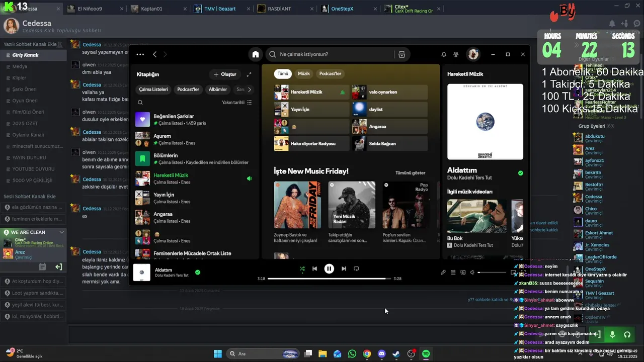Open Discord from the taskbar
This screenshot has height=362, width=644.
[381, 354]
